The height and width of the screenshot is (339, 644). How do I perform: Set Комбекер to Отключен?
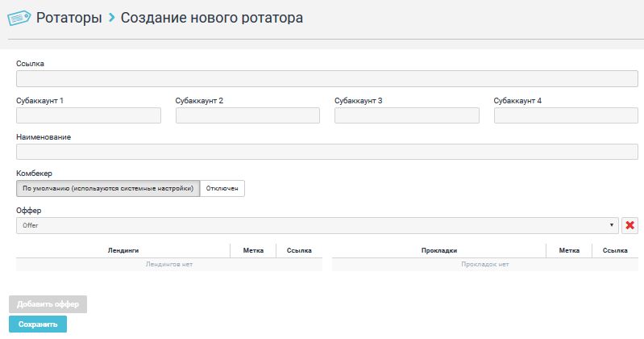point(222,188)
